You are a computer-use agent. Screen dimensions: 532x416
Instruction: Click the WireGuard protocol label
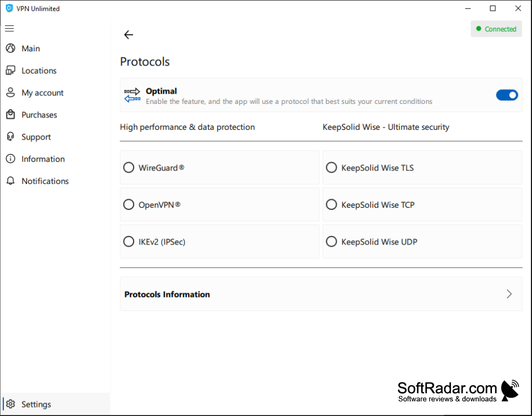click(161, 168)
